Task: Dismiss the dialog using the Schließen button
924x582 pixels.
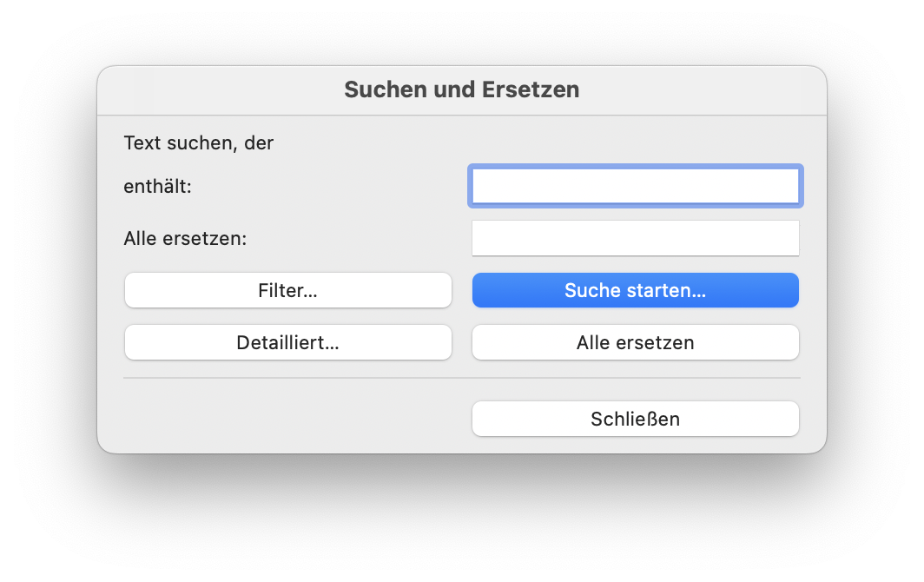Action: 636,420
